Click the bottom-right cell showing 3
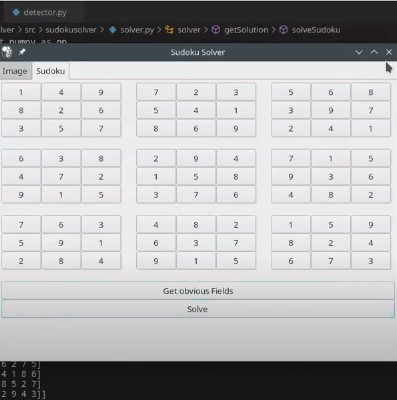This screenshot has width=397, height=400. point(371,261)
